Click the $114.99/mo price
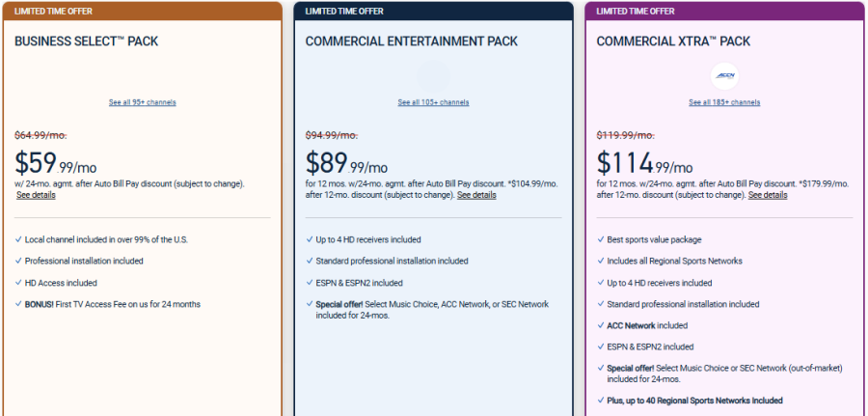The width and height of the screenshot is (868, 416). pos(644,162)
